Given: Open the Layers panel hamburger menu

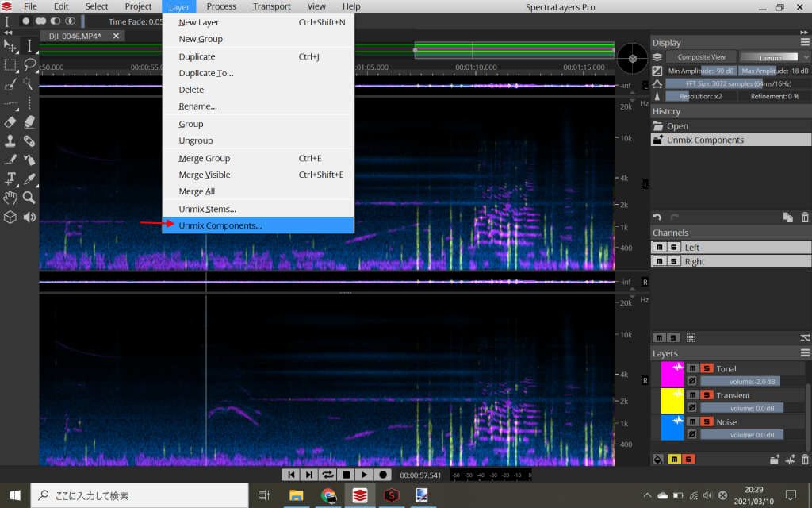Looking at the screenshot, I should pyautogui.click(x=805, y=353).
